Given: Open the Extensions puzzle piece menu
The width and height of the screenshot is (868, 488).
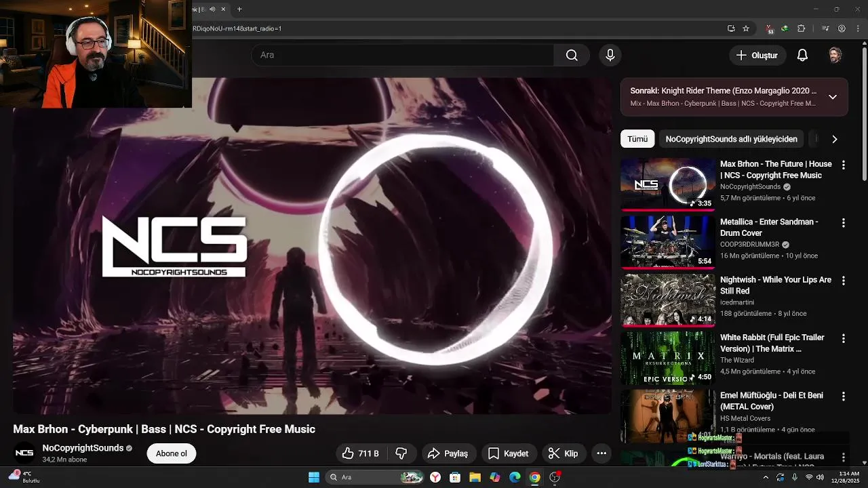Looking at the screenshot, I should click(801, 28).
